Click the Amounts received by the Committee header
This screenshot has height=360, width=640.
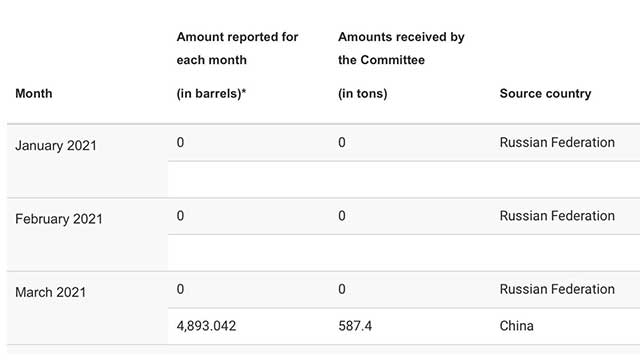[x=401, y=48]
